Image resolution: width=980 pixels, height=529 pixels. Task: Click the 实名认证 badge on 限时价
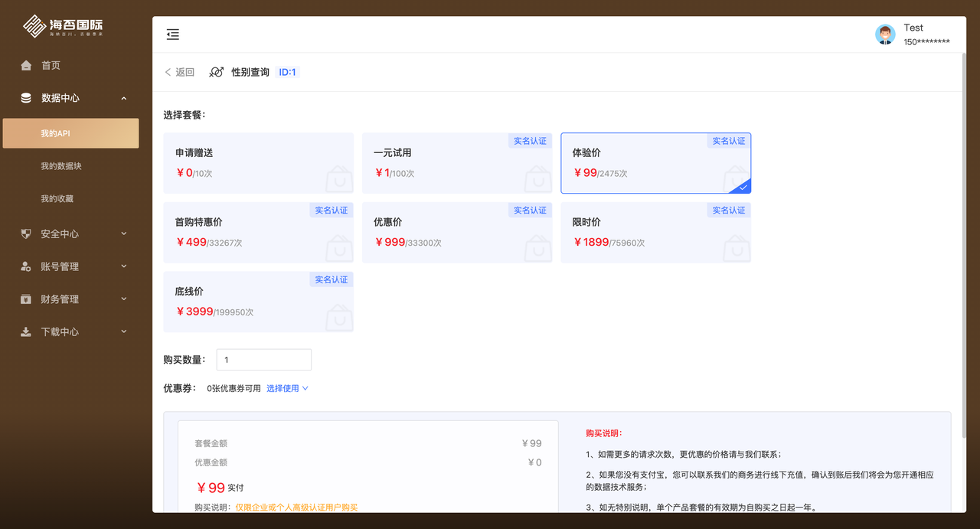pyautogui.click(x=729, y=210)
